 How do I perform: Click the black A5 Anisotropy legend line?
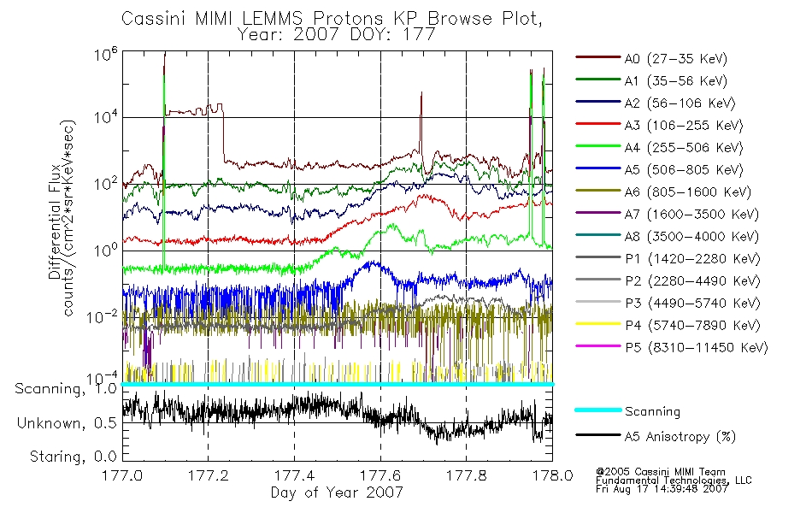coord(597,435)
